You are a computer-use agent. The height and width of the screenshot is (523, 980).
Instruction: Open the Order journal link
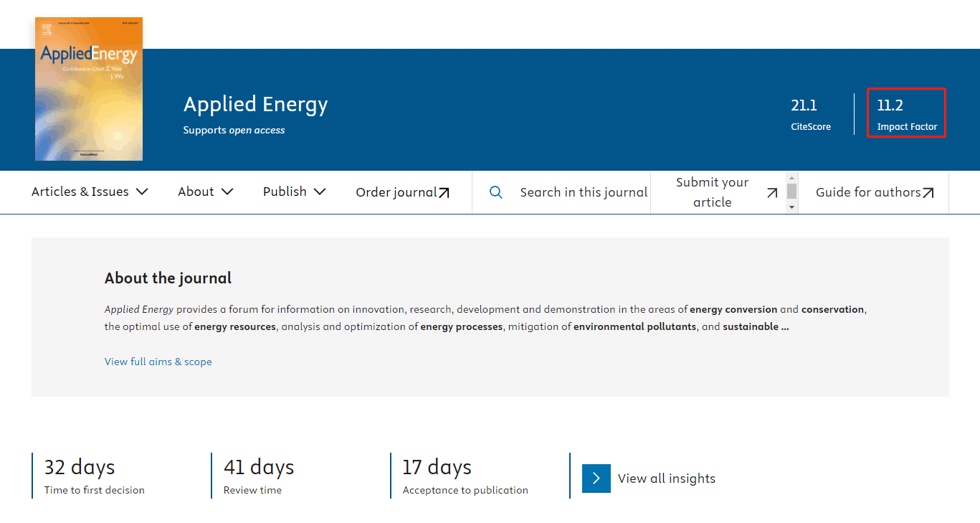click(396, 192)
